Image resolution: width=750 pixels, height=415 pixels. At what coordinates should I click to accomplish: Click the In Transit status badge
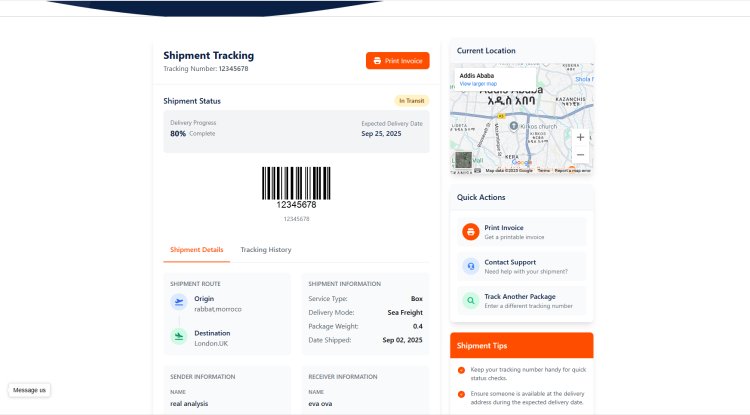click(411, 101)
